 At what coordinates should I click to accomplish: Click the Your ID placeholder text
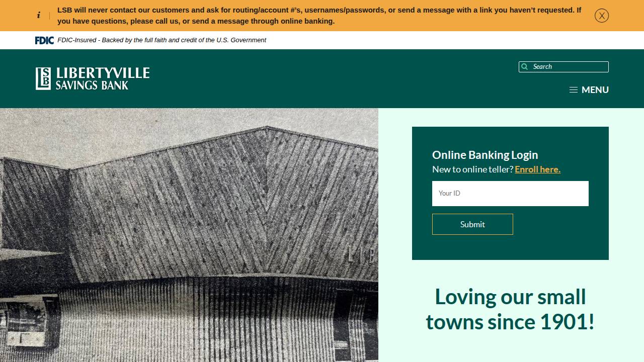pyautogui.click(x=449, y=193)
